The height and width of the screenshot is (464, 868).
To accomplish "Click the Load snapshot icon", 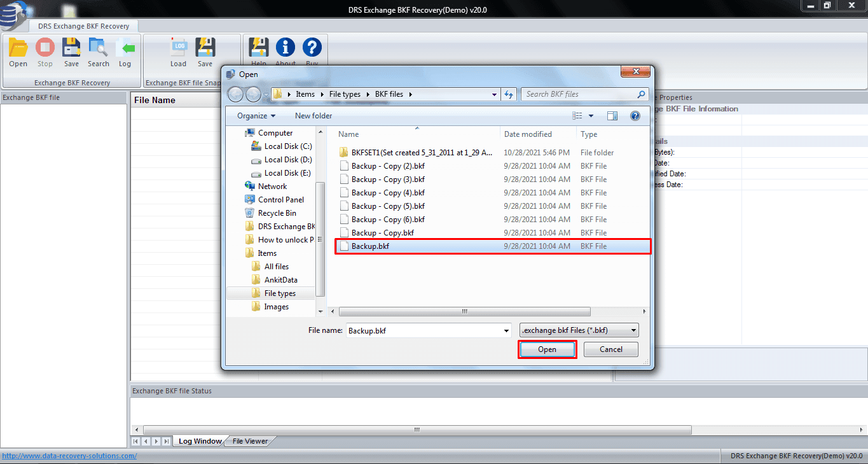I will (179, 50).
